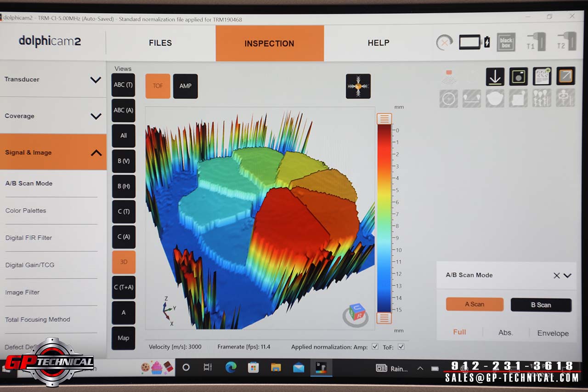Open the HELP tab

coord(378,43)
